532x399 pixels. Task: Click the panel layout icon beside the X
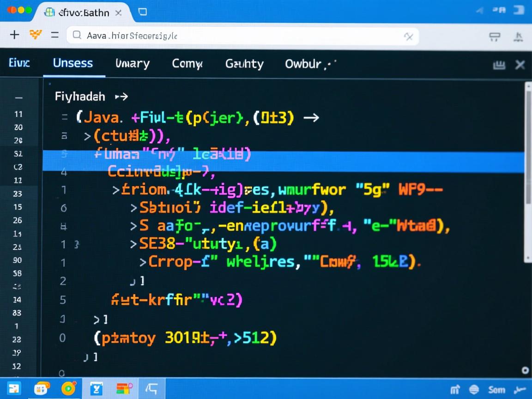tap(499, 65)
